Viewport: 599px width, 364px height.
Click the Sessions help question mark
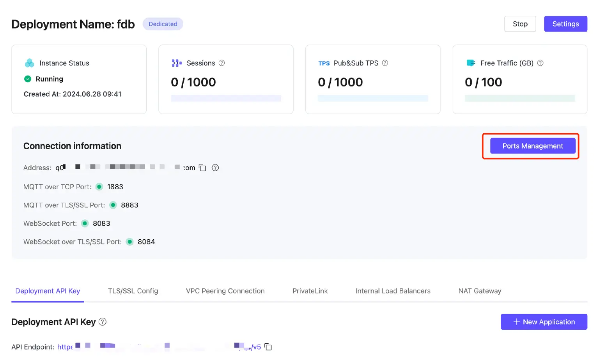pyautogui.click(x=222, y=63)
